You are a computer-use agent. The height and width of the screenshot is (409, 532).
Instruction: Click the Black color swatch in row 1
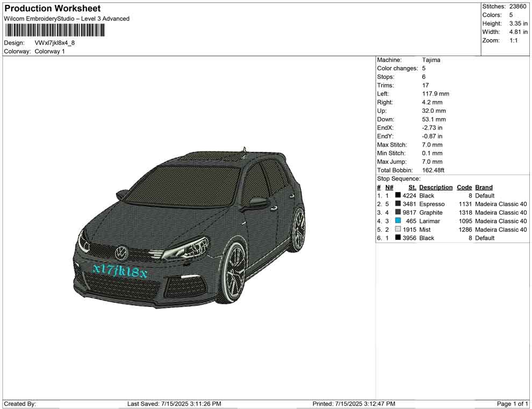(398, 196)
